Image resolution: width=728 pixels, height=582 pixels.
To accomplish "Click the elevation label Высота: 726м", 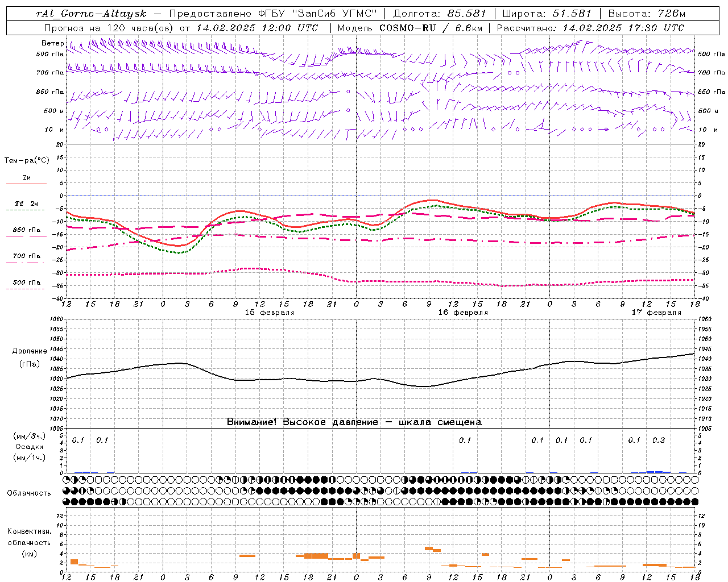I will coord(647,14).
